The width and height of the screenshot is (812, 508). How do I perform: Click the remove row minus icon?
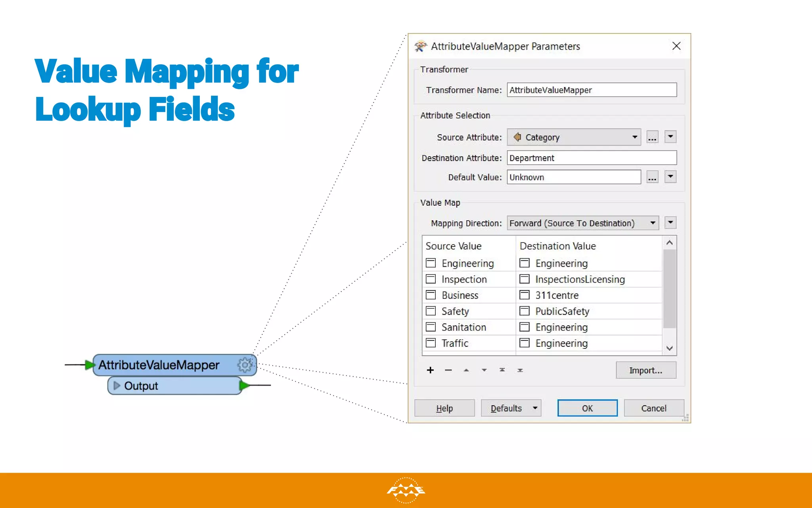pyautogui.click(x=448, y=370)
